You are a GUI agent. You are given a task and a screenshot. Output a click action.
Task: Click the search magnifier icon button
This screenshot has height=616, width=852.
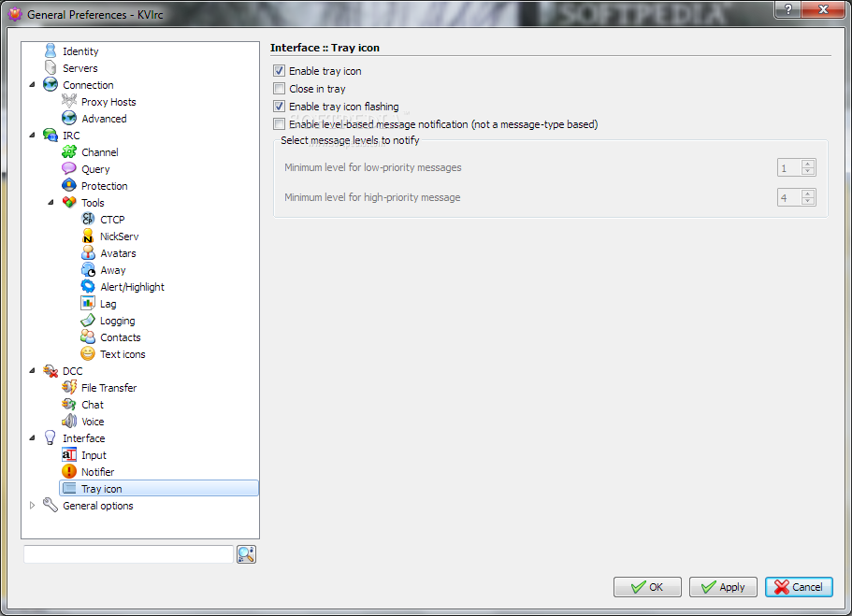coord(246,554)
